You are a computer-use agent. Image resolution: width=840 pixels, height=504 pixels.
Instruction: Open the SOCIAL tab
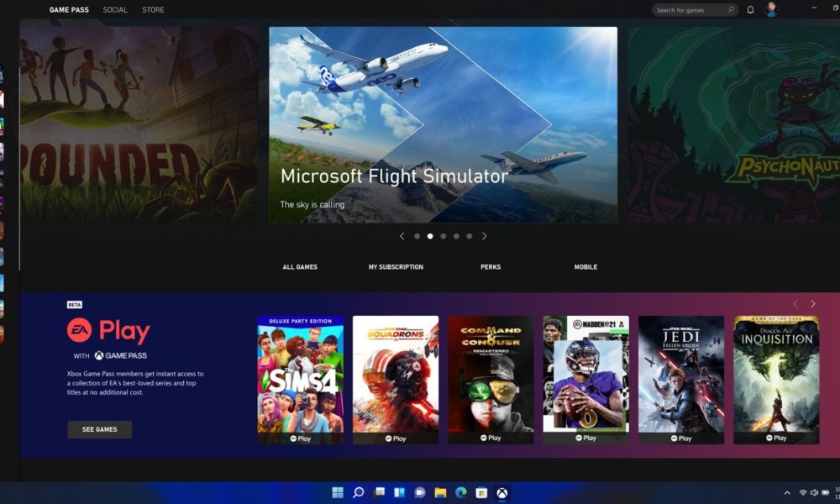(115, 9)
